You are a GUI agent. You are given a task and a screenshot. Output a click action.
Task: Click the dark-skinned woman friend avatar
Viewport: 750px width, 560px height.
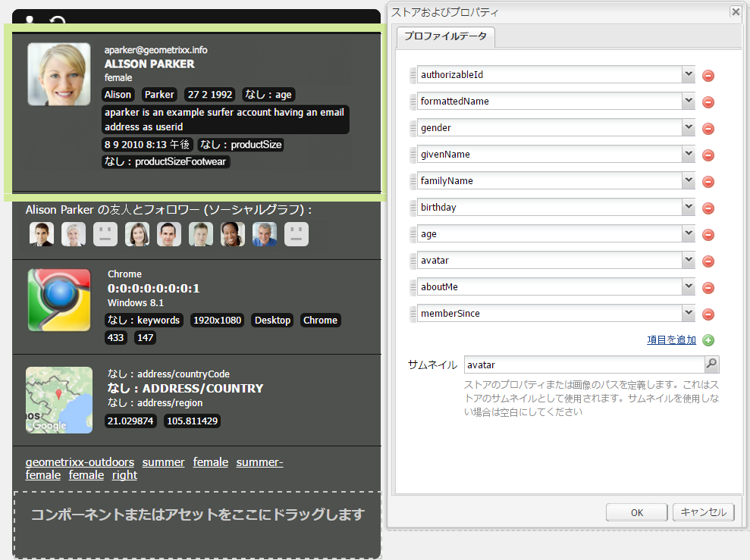(x=233, y=234)
